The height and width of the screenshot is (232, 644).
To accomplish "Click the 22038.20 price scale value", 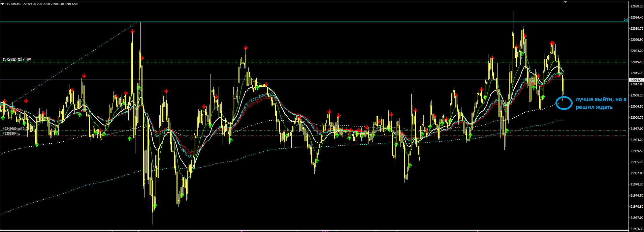I will point(637,6).
